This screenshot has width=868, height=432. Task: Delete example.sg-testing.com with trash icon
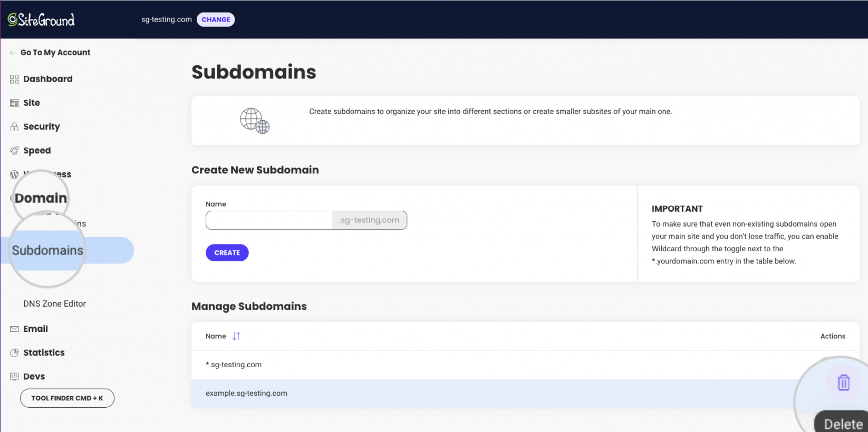843,382
